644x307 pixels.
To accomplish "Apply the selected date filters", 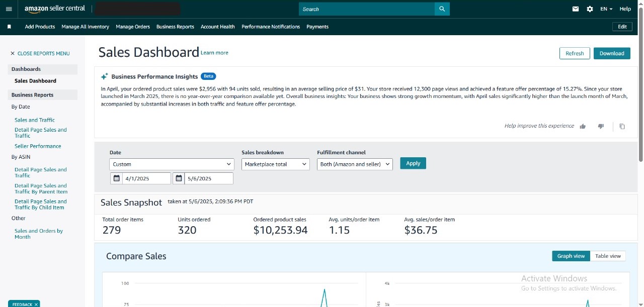I will (413, 163).
